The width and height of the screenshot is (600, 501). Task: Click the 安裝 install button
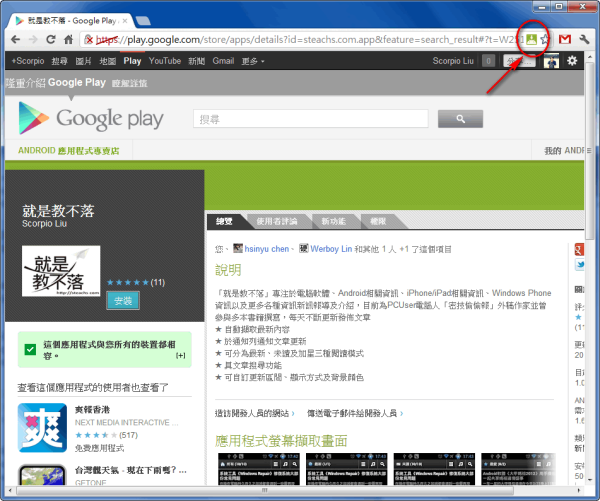[x=123, y=300]
